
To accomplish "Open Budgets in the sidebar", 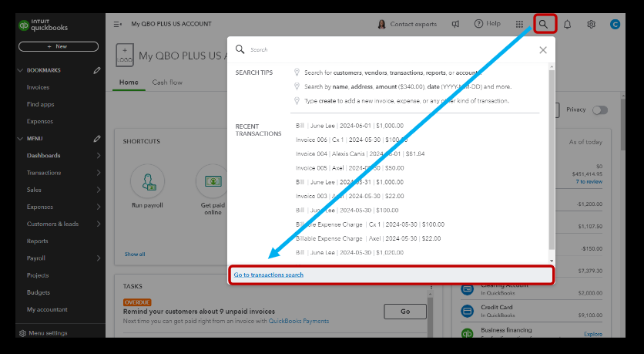I will point(39,292).
